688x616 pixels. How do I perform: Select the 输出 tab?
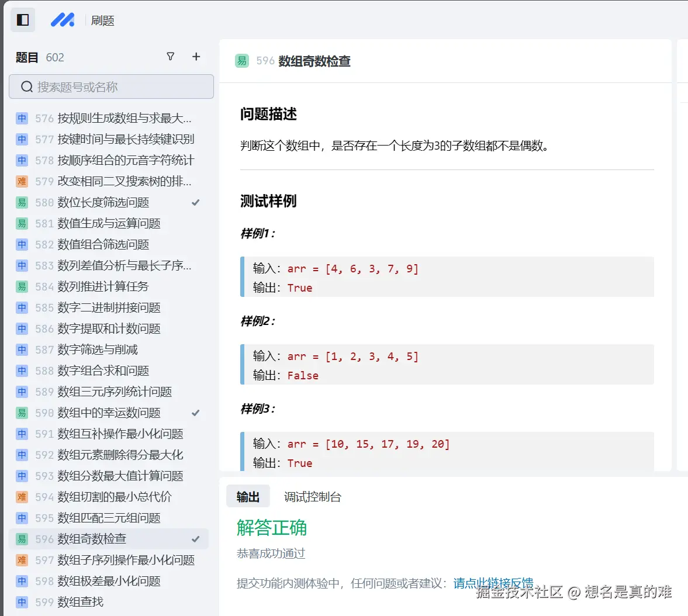248,496
